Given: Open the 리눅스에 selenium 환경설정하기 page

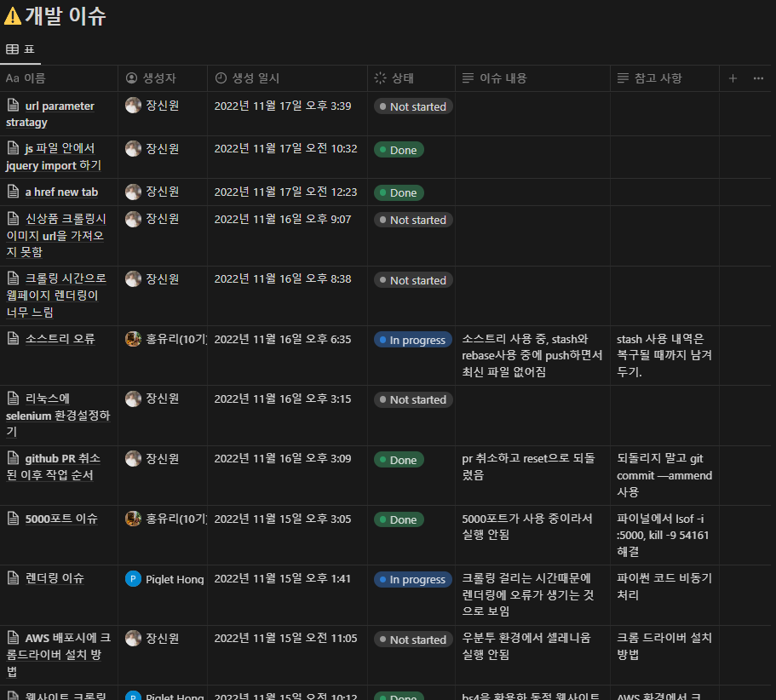Looking at the screenshot, I should (x=58, y=415).
